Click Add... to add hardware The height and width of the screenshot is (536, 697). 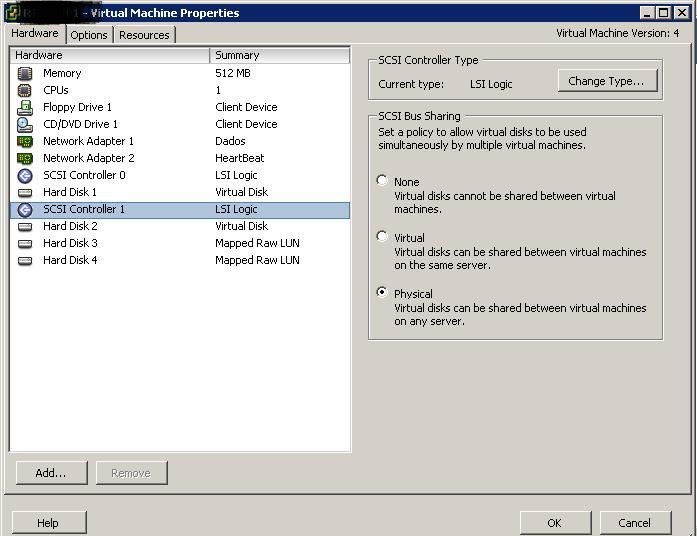coord(52,472)
